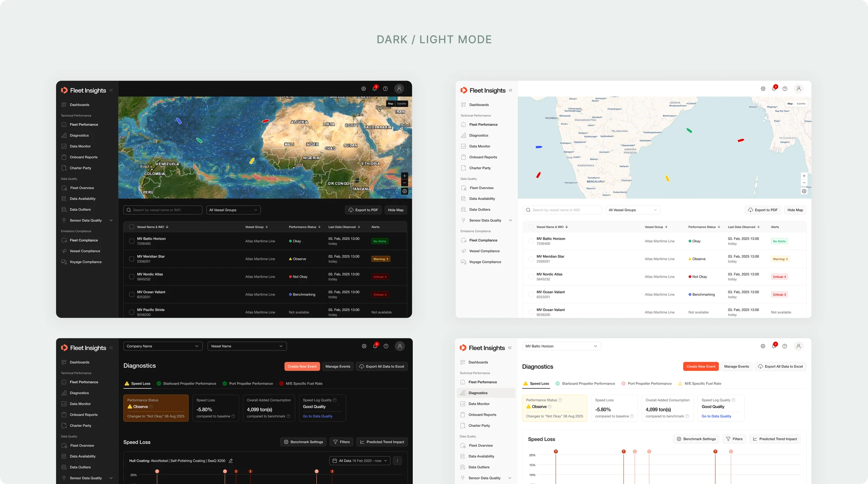Click first event marker on dark speed loss chart
The image size is (868, 484).
(157, 471)
